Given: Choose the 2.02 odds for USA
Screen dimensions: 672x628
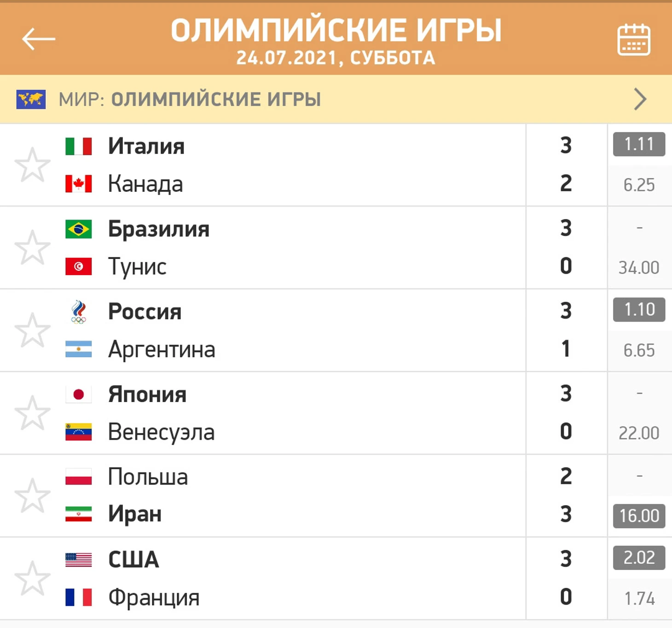Looking at the screenshot, I should [639, 558].
